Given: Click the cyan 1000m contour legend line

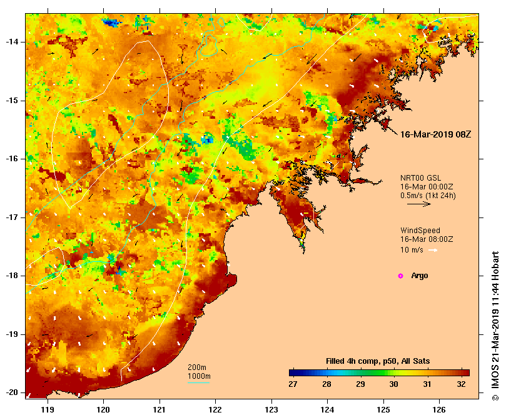Looking at the screenshot, I should click(x=198, y=383).
